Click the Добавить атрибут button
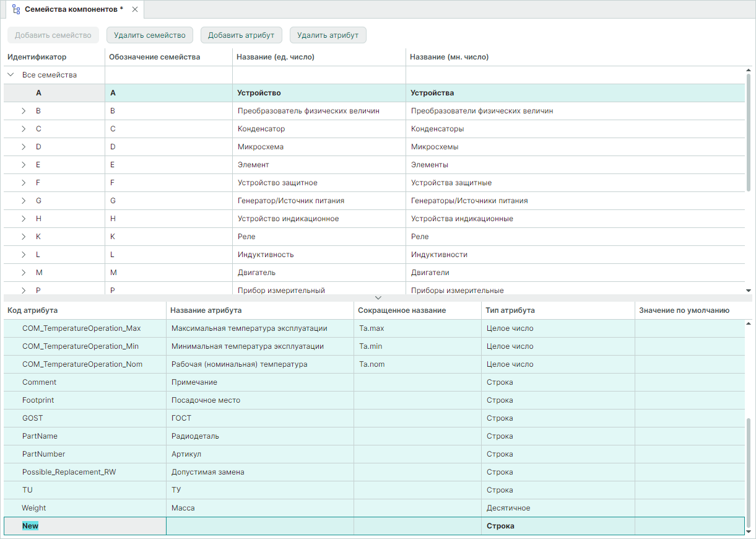756x539 pixels. point(241,35)
